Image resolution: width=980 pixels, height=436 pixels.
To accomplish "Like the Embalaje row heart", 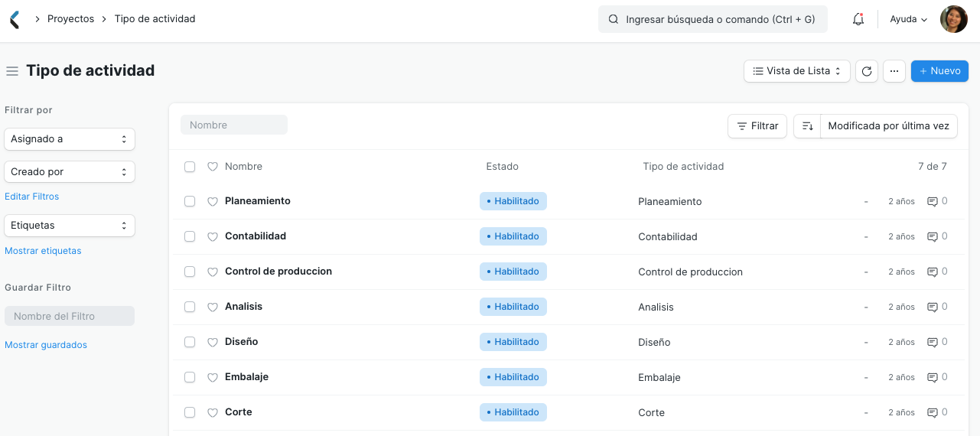I will point(213,378).
